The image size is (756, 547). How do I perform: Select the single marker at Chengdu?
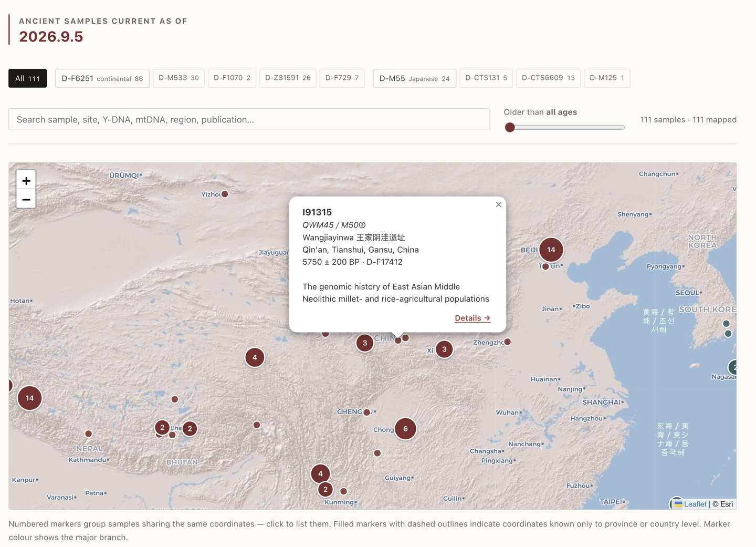(367, 412)
